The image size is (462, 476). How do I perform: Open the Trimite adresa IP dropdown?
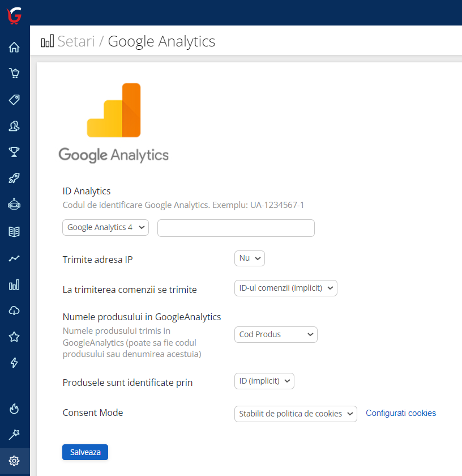[249, 258]
